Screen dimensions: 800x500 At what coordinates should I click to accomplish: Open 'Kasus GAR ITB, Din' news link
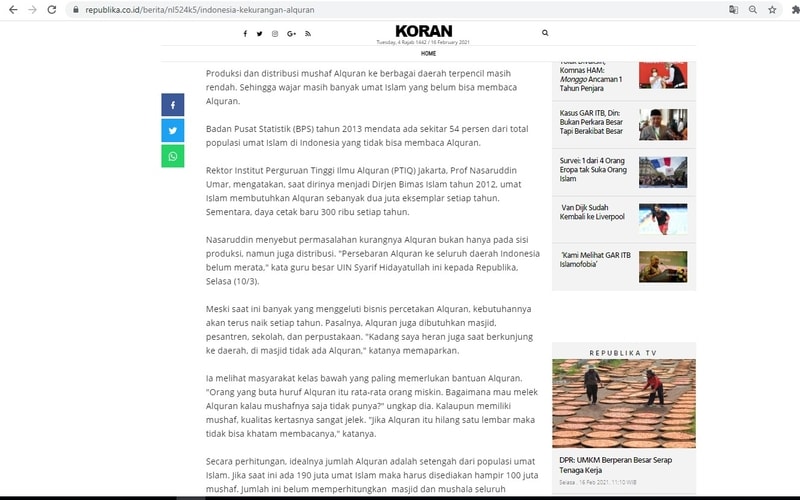coord(591,122)
